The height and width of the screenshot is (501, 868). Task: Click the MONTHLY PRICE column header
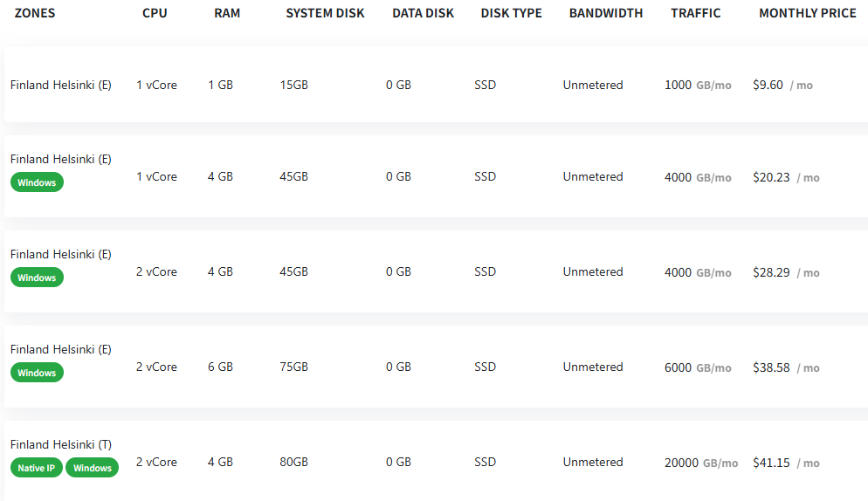click(807, 13)
